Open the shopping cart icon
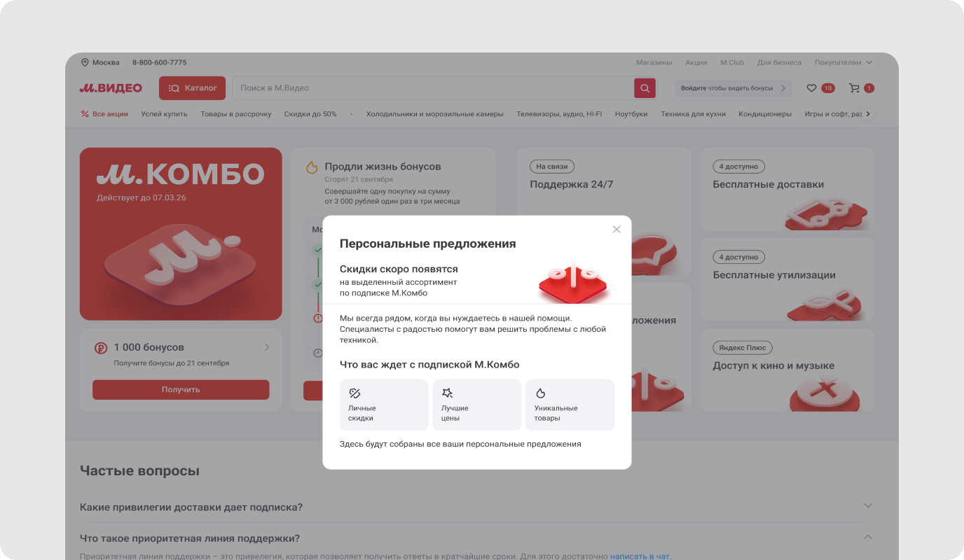 coord(854,88)
